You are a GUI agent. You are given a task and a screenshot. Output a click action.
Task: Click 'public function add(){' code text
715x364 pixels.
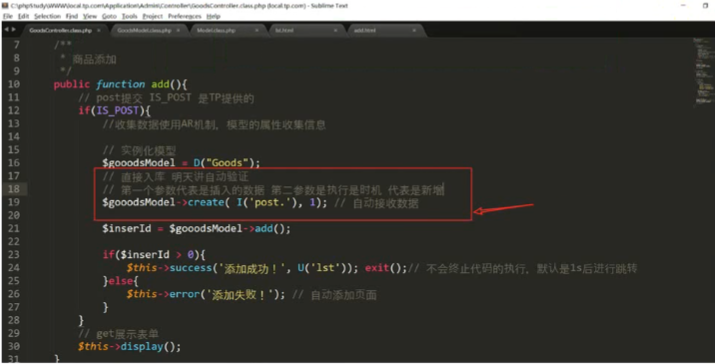[x=120, y=84]
